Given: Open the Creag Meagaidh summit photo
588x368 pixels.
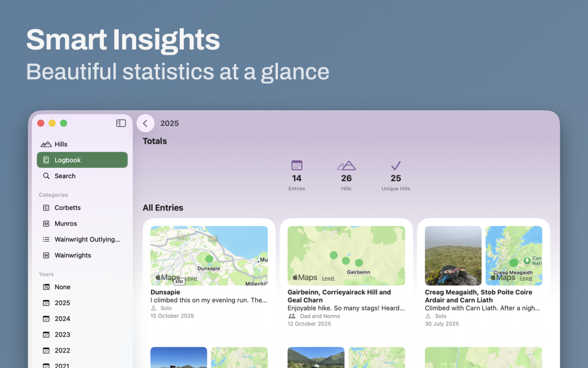Looking at the screenshot, I should tap(453, 255).
